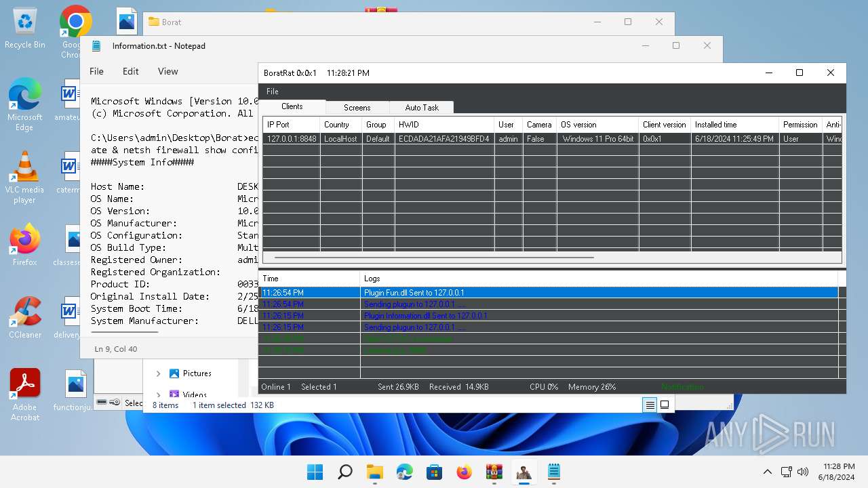
Task: Click the Client version column header
Action: (x=665, y=125)
